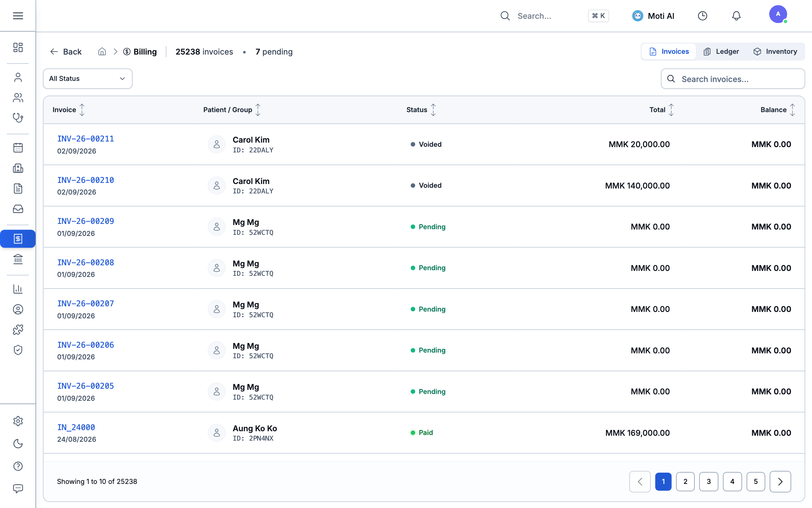Sort by Status column
Image resolution: width=812 pixels, height=508 pixels.
(x=421, y=110)
